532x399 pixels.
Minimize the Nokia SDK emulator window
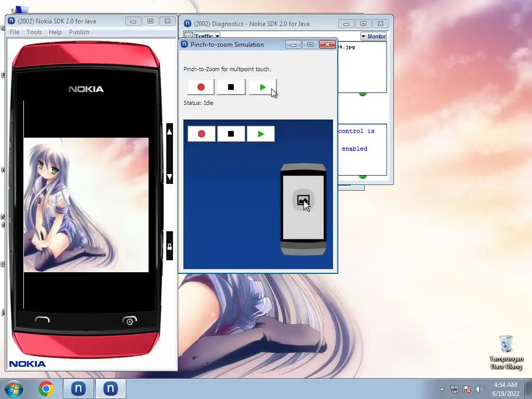(x=133, y=21)
